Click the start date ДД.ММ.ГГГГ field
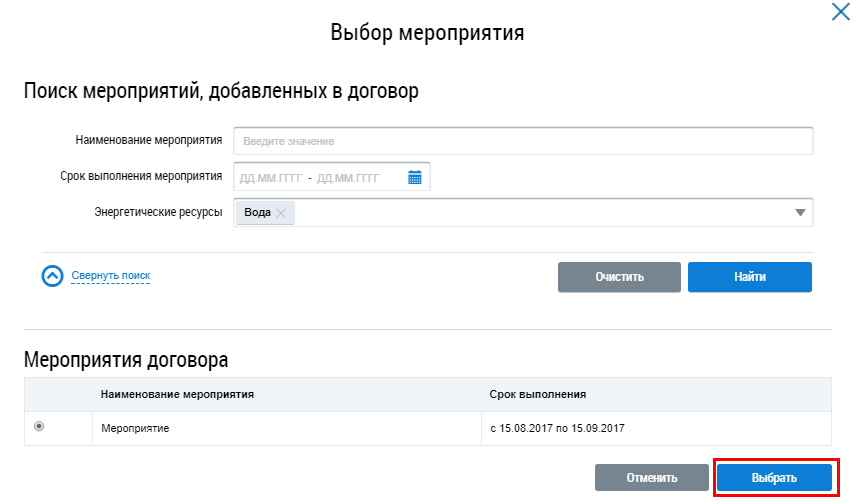This screenshot has height=504, width=857. [270, 178]
